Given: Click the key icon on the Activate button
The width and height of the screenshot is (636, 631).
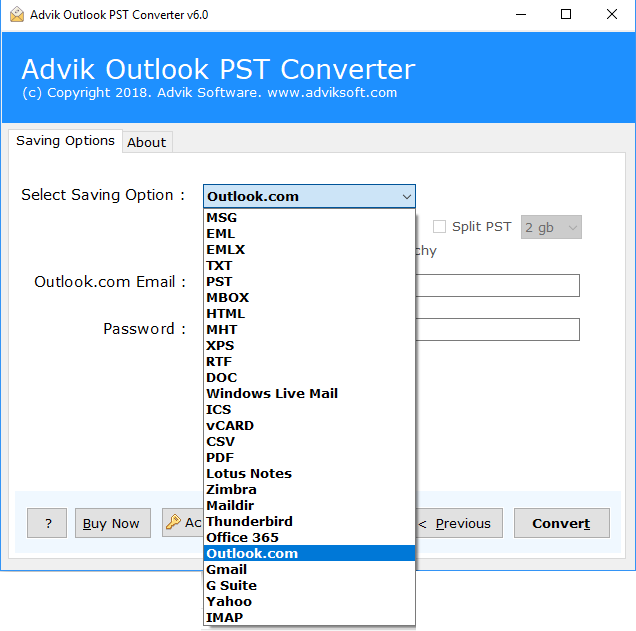Looking at the screenshot, I should (173, 522).
